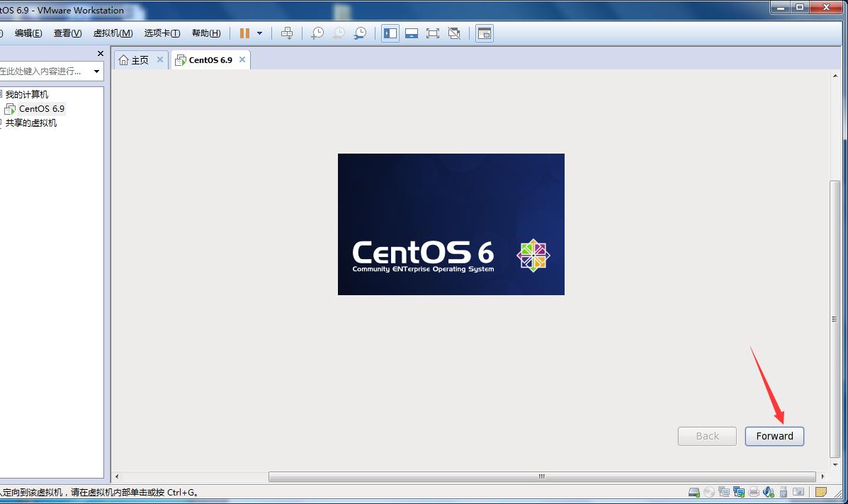This screenshot has width=848, height=504.
Task: Close the library sidebar panel
Action: [x=100, y=54]
